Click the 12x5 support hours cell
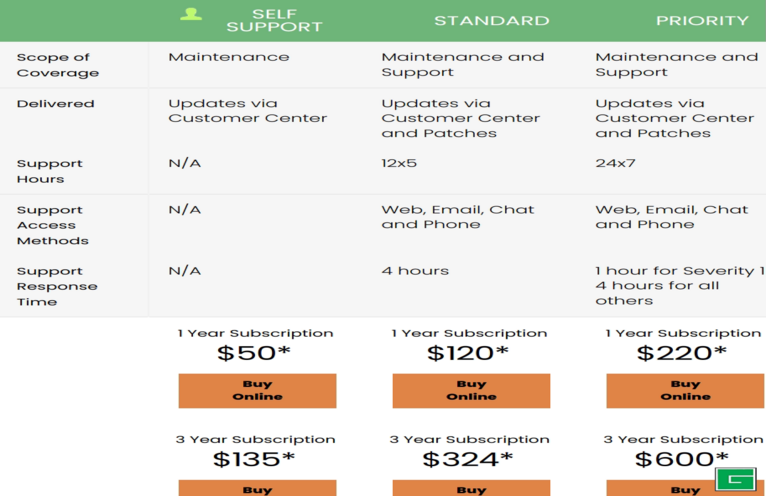The height and width of the screenshot is (496, 766). tap(399, 163)
